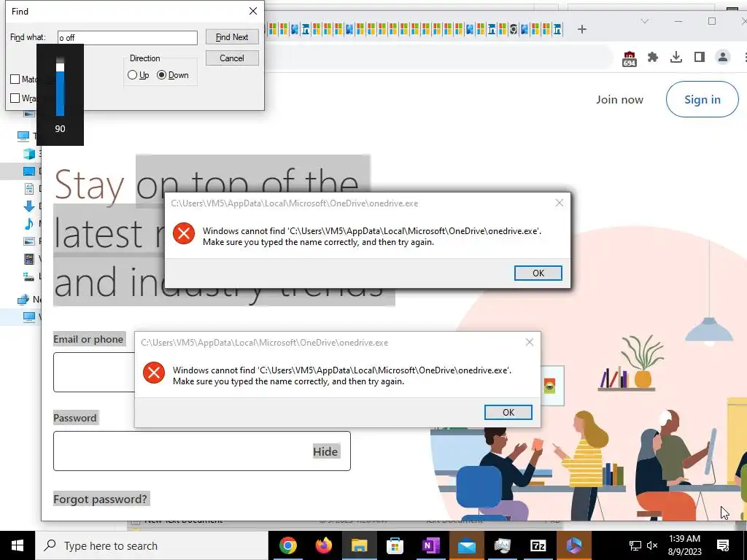The image size is (747, 560).
Task: Open the taskbar clock showing 1:39 AM
Action: point(684,545)
